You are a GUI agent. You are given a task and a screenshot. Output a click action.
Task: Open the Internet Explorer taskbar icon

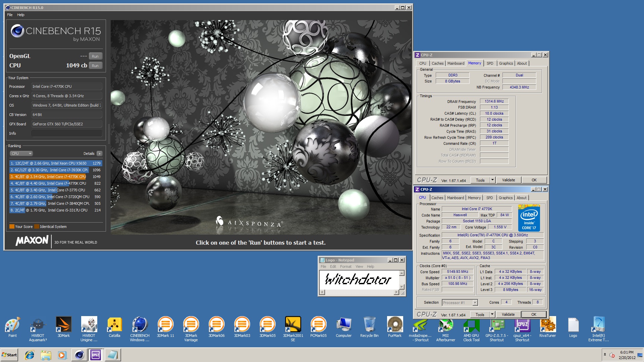coord(30,355)
